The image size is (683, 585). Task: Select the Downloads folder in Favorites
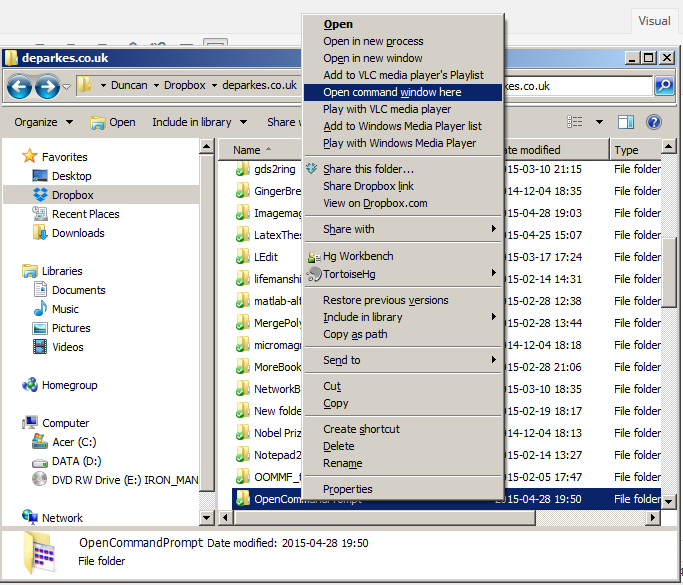pos(77,233)
